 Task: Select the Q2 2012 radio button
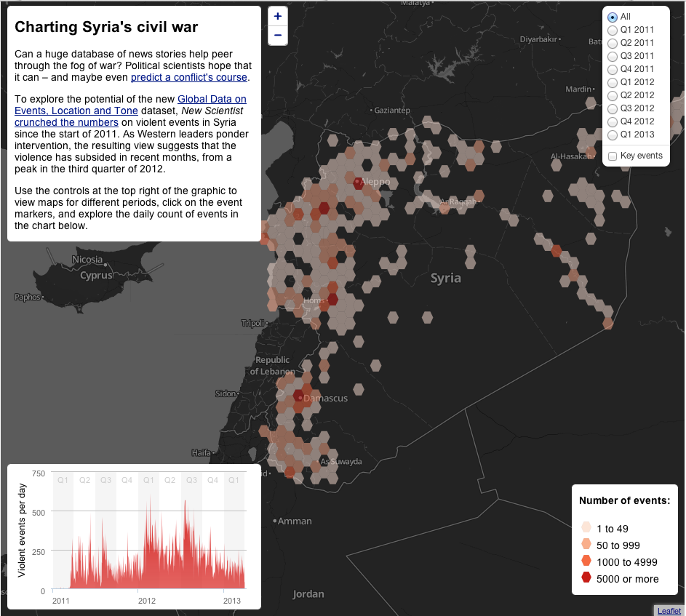(613, 95)
